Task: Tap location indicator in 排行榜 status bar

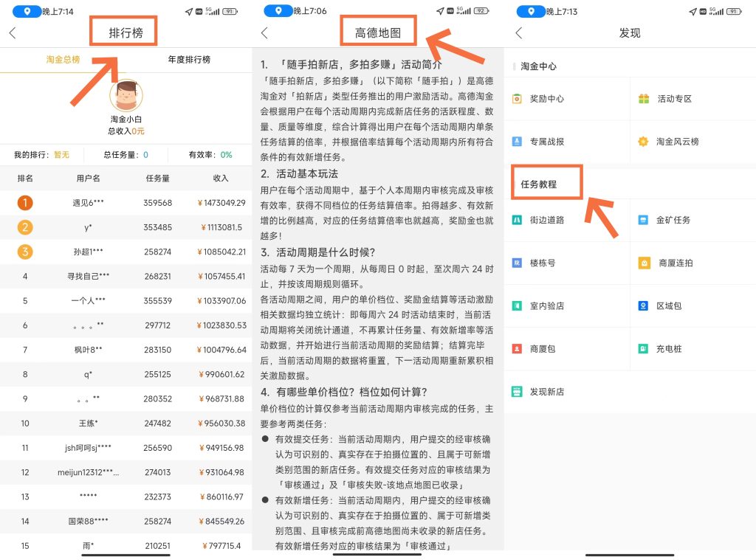Action: coord(27,11)
